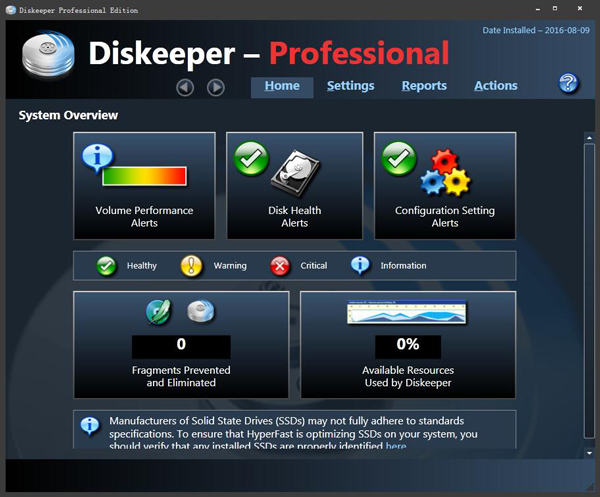The height and width of the screenshot is (497, 600).
Task: Click the yellow Warning legend icon
Action: coord(191,266)
